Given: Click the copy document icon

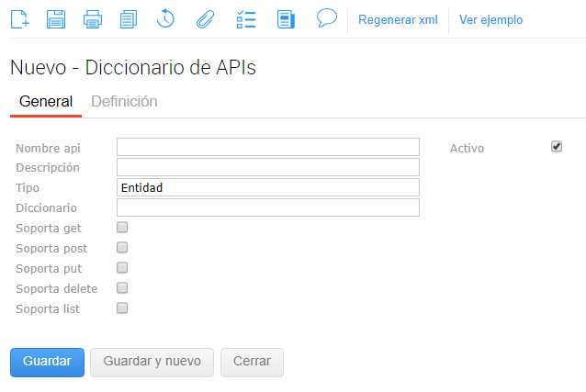Looking at the screenshot, I should 129,19.
